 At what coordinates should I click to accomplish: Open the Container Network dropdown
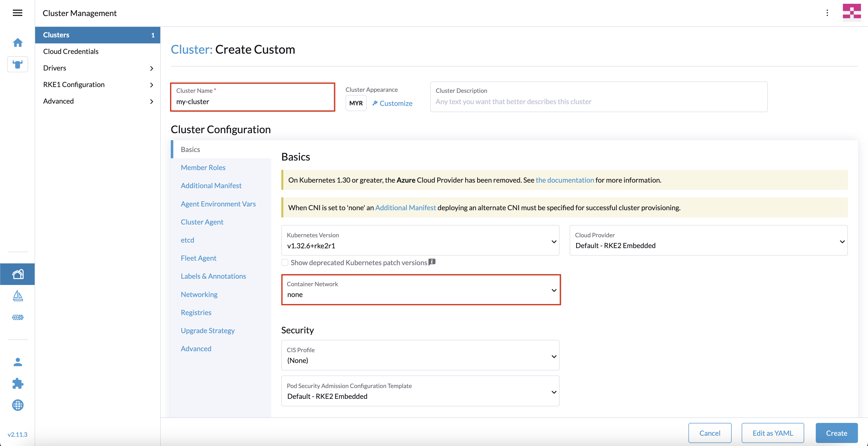tap(421, 289)
